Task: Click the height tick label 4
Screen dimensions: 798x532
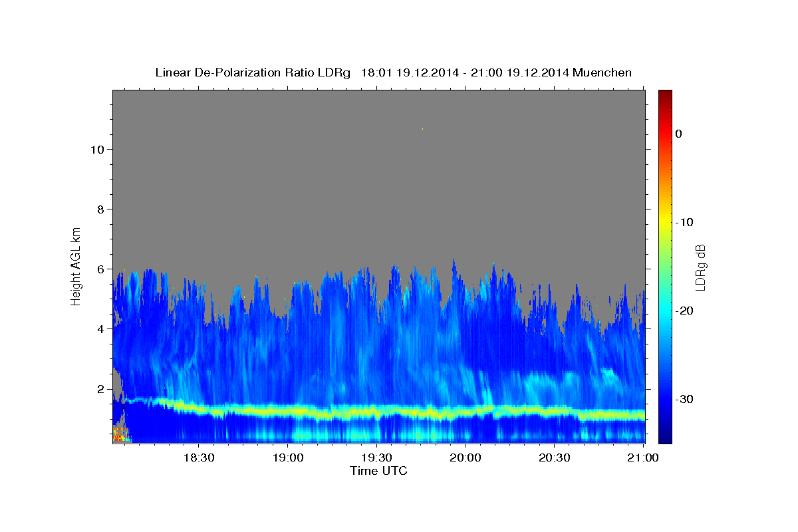Action: pos(100,329)
